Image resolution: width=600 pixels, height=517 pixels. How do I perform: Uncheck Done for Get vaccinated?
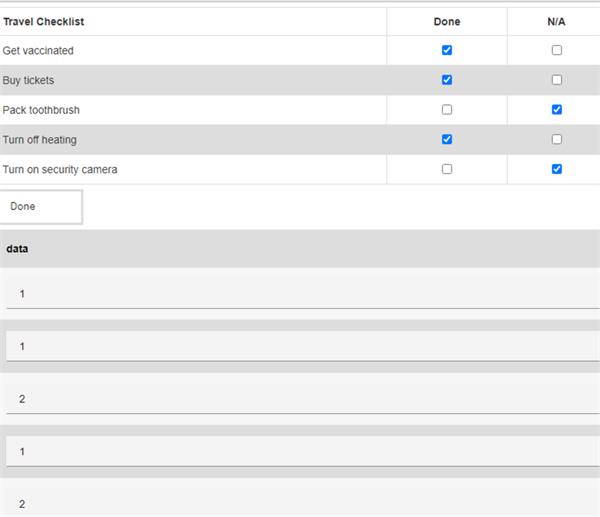click(x=447, y=50)
